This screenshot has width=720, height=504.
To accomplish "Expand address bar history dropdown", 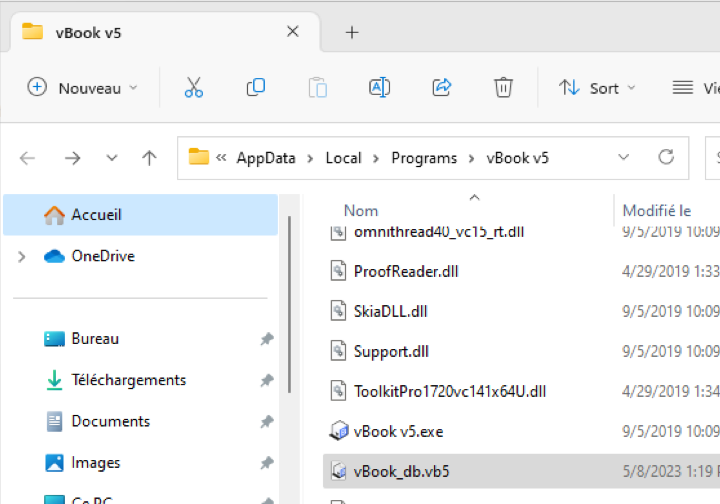I will (x=624, y=158).
